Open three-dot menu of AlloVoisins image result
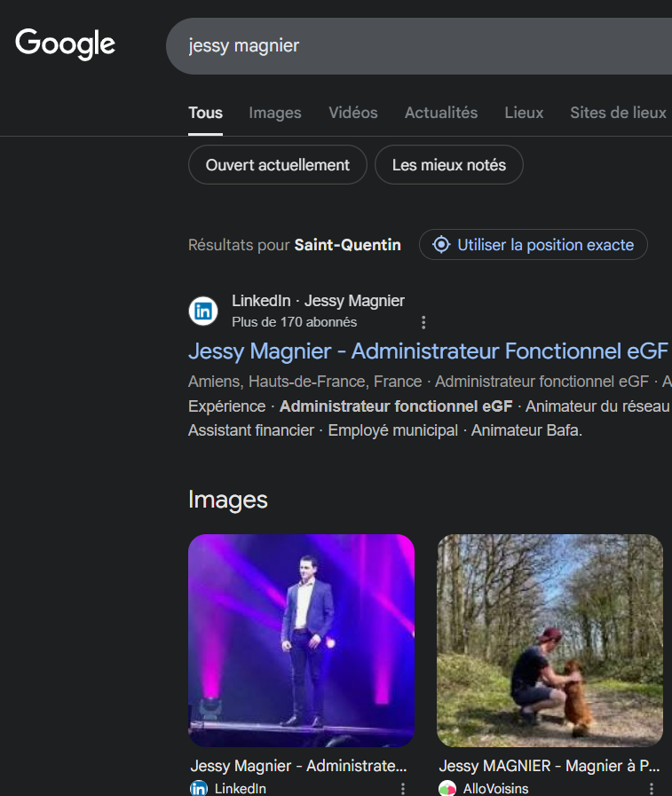The height and width of the screenshot is (796, 672). coord(652,788)
